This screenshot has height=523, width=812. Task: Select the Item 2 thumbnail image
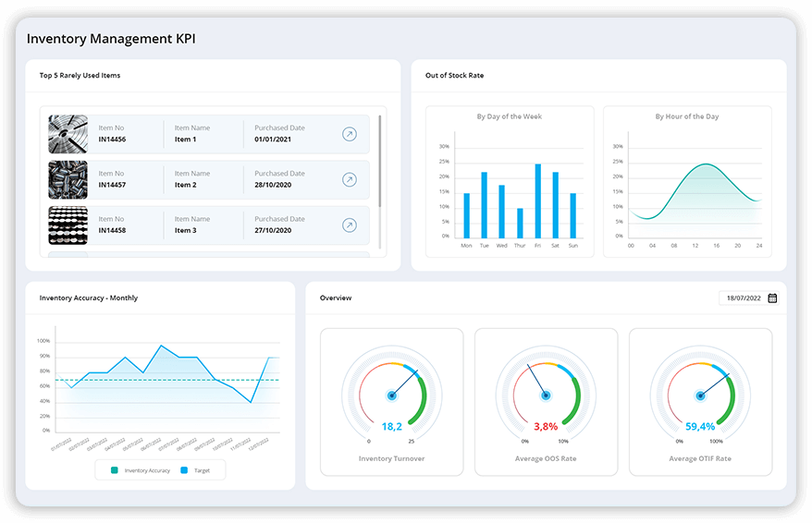click(68, 179)
